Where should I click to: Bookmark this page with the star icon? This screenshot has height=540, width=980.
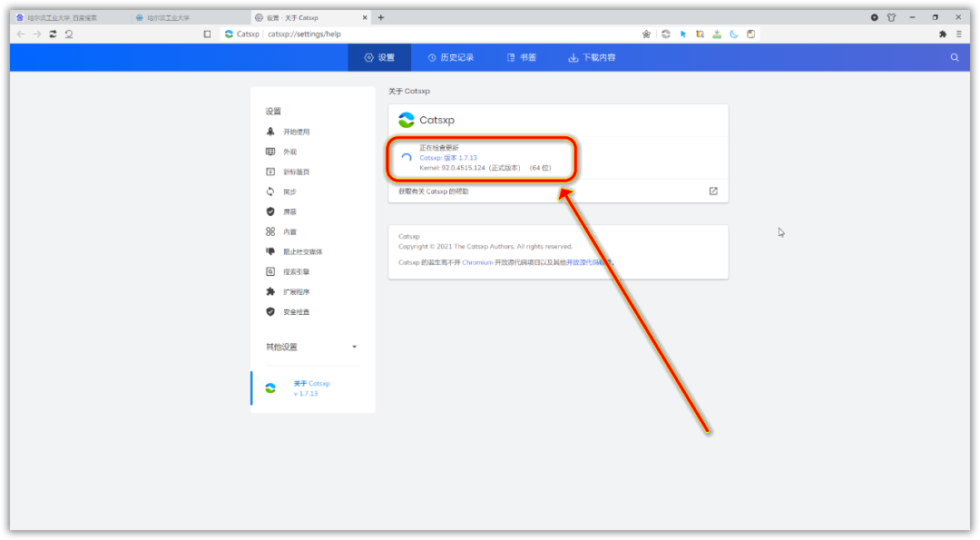click(x=646, y=34)
